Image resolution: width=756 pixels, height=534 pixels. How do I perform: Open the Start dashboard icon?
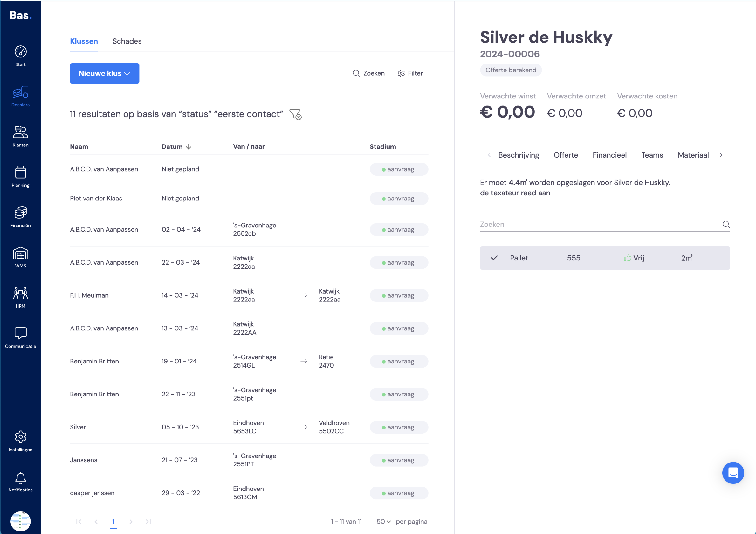pos(20,52)
